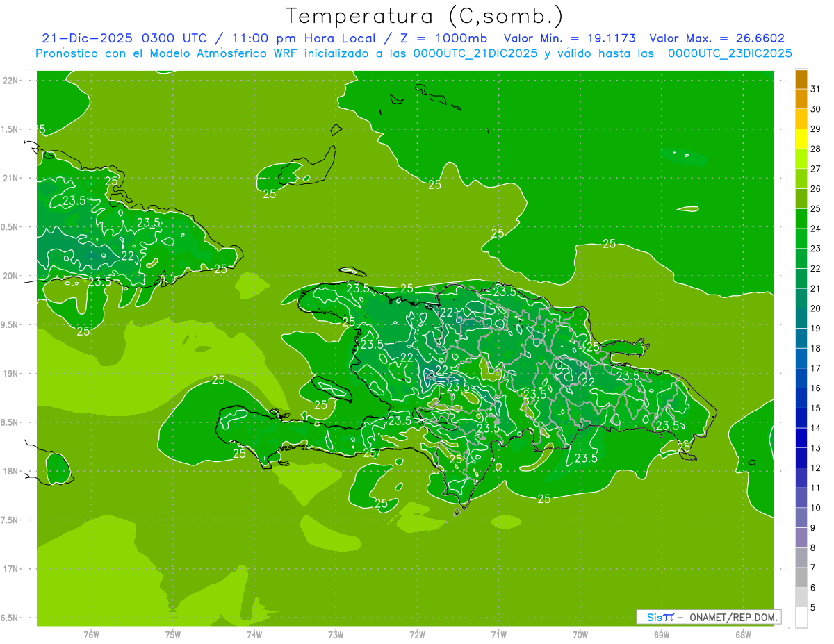834x644 pixels.
Task: Click the '0000UTC_21DIC2025' initialization time
Action: click(475, 53)
